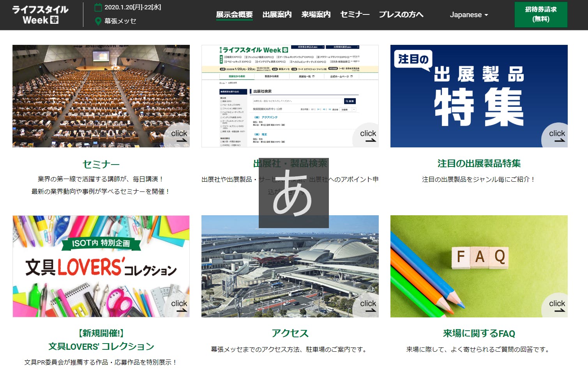Go to the 来場案内 menu

[x=316, y=15]
